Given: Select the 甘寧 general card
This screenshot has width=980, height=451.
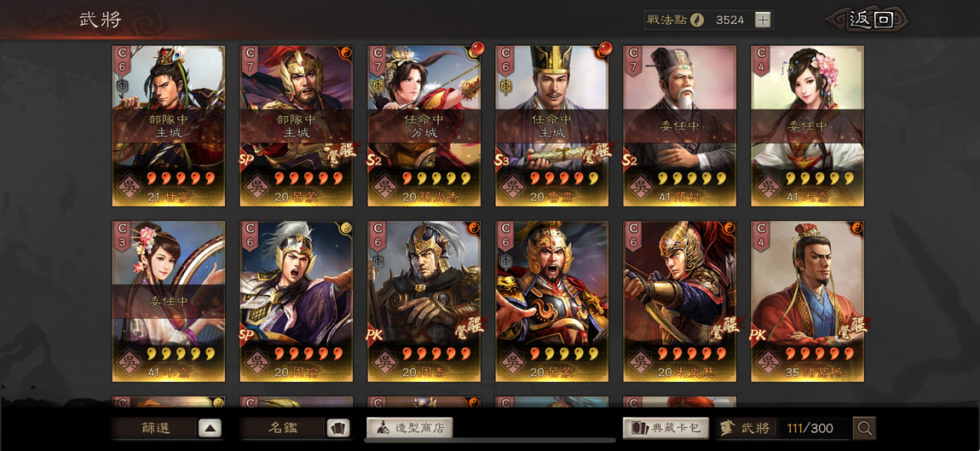Looking at the screenshot, I should click(169, 125).
